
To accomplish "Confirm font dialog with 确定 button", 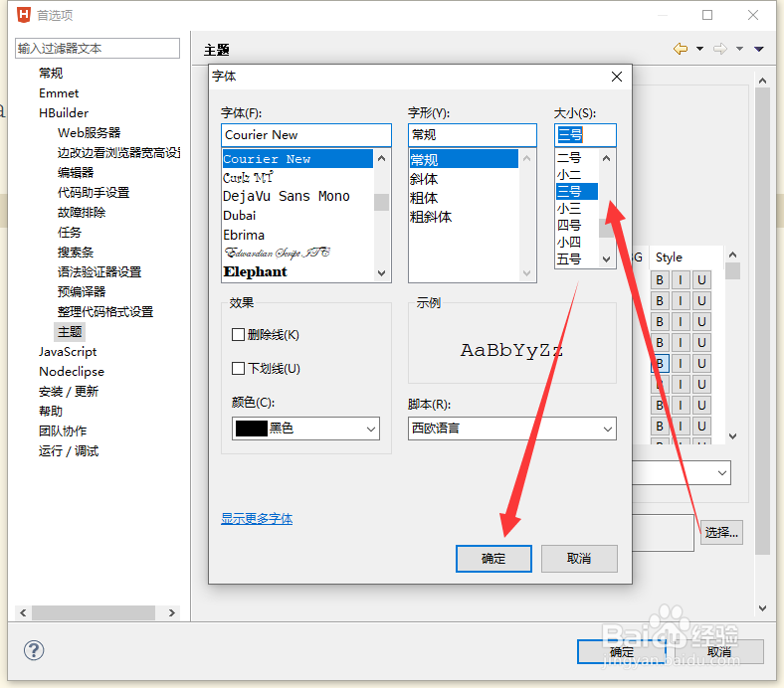I will [493, 558].
